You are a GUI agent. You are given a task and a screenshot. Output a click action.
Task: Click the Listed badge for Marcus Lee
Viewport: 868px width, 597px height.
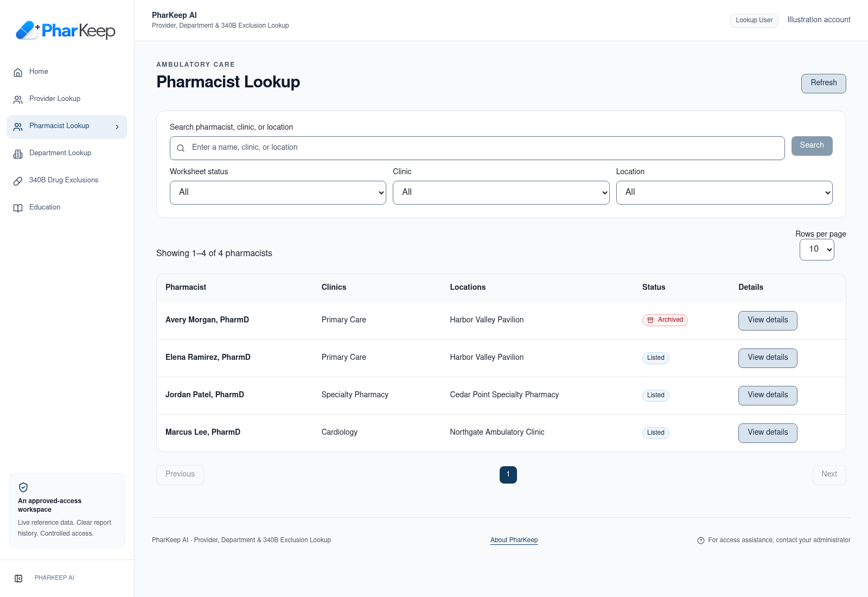click(x=656, y=433)
